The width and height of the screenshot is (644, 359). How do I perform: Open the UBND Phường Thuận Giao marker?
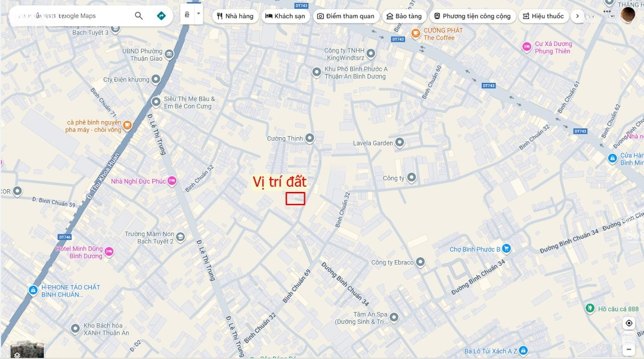click(169, 54)
